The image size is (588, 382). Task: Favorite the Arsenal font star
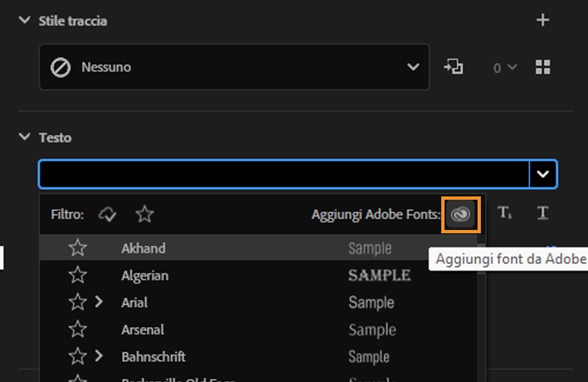point(78,330)
